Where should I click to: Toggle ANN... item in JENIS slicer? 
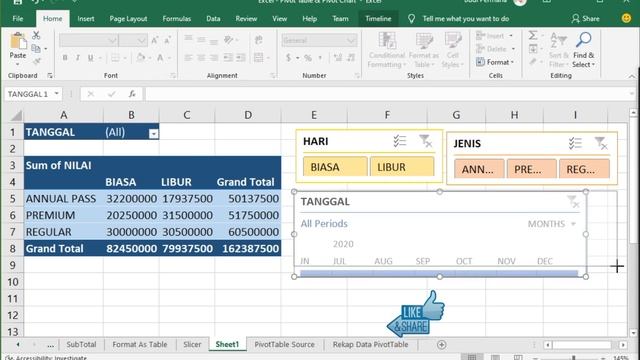coord(479,169)
